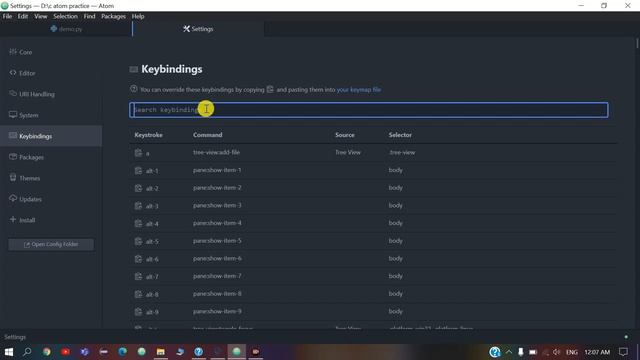This screenshot has width=640, height=360.
Task: Click the '.tree-view' selector cell
Action: point(402,152)
